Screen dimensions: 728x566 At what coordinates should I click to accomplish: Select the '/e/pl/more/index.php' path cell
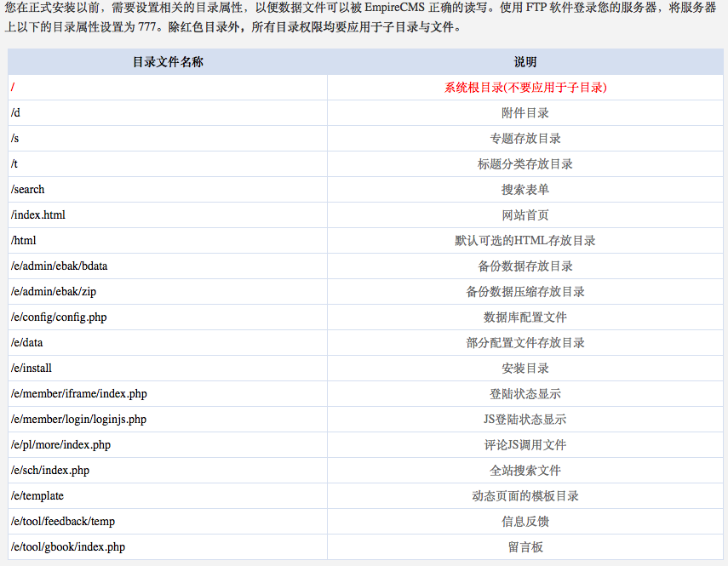[x=168, y=444]
